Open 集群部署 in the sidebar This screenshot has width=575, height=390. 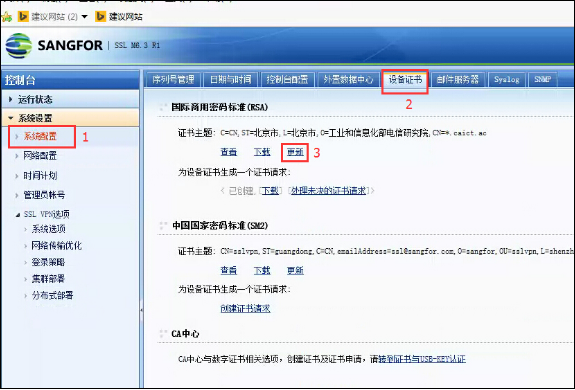point(48,279)
